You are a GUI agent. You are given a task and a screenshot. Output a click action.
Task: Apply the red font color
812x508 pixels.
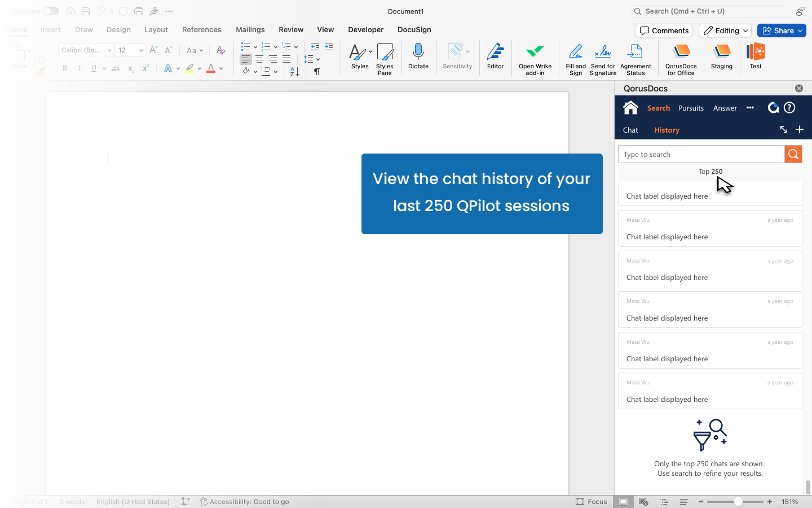click(x=211, y=68)
